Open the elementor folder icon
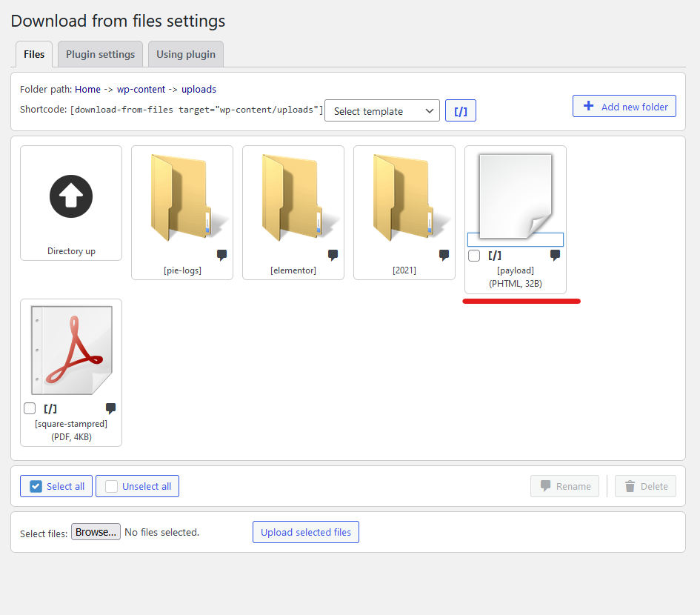The height and width of the screenshot is (615, 700). tap(293, 196)
